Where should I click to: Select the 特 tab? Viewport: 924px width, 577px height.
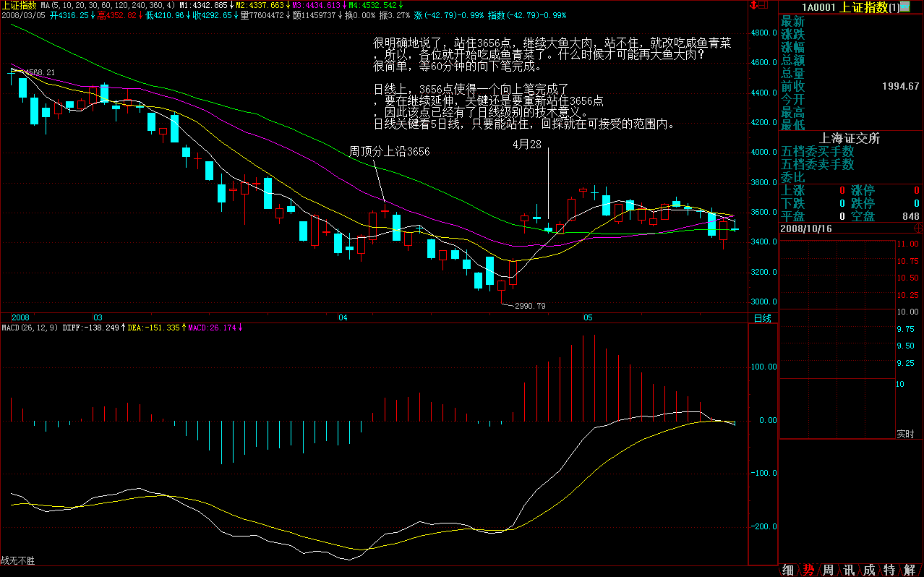[x=889, y=570]
